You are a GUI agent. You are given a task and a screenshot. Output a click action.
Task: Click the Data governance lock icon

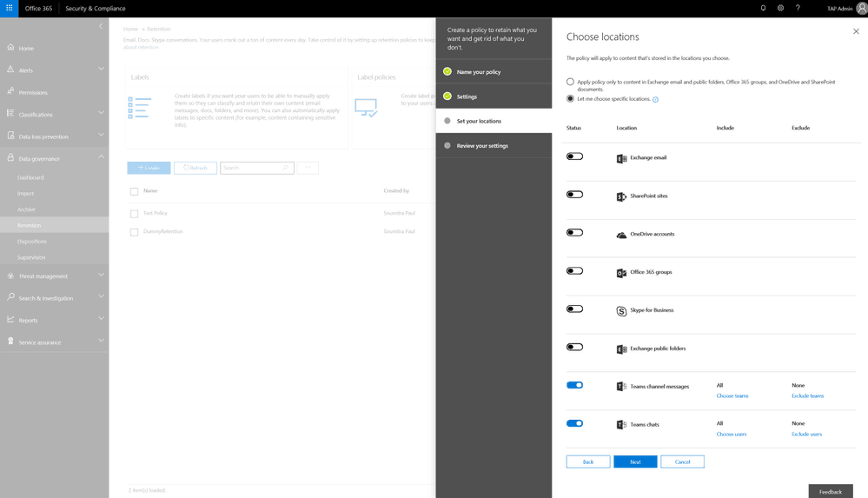10,158
